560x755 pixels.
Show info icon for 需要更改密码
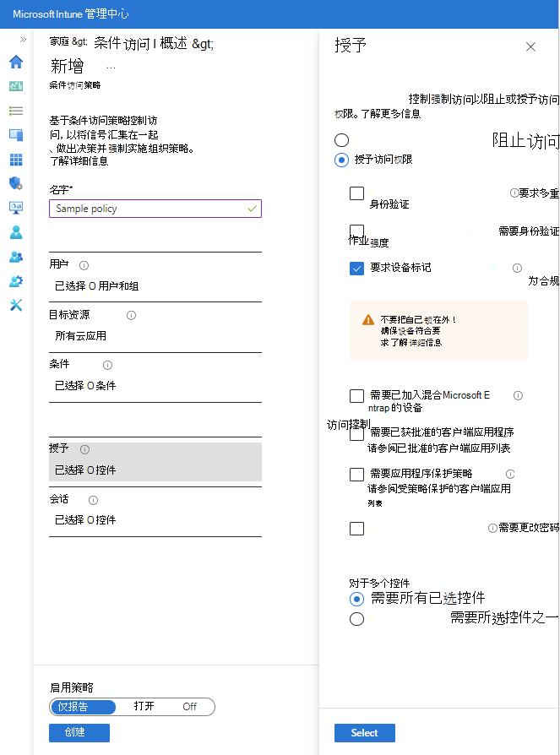492,528
